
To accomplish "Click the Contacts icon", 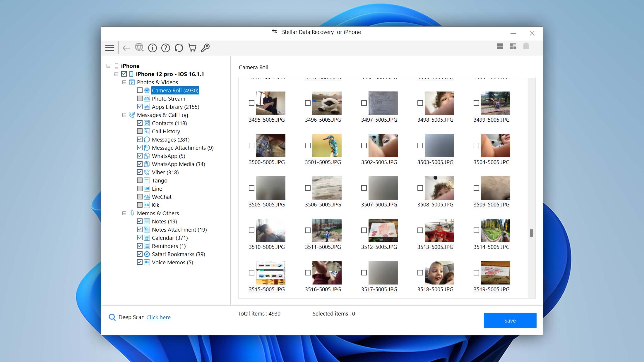I will coord(147,123).
